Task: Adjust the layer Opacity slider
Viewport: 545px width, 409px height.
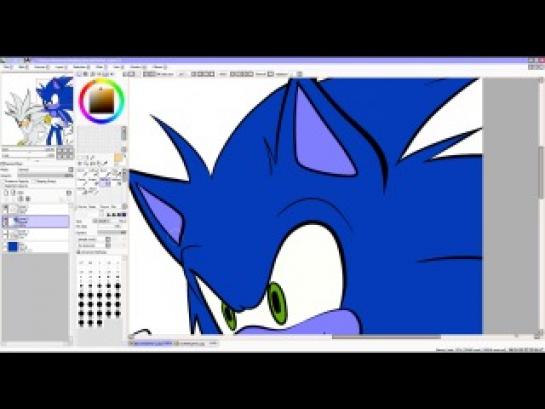Action: tap(45, 175)
